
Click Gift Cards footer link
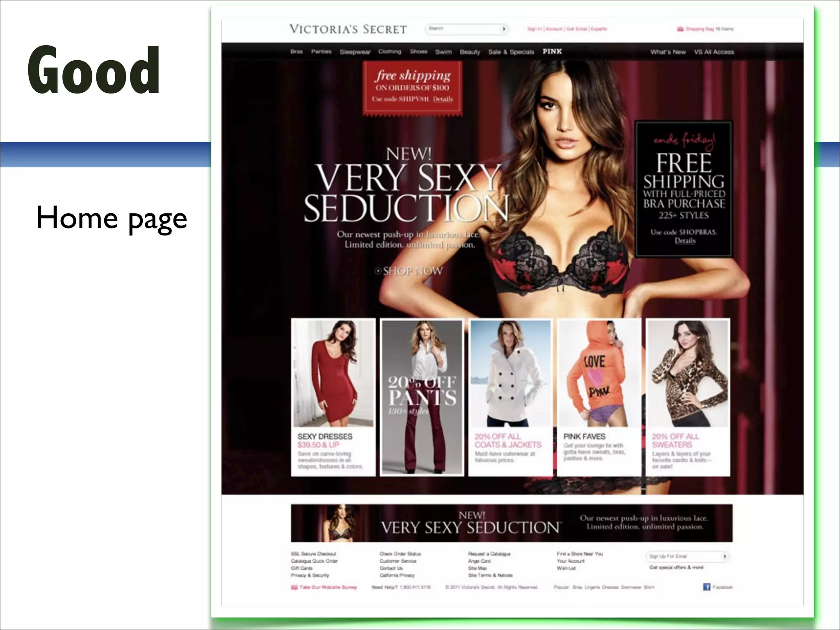(301, 568)
